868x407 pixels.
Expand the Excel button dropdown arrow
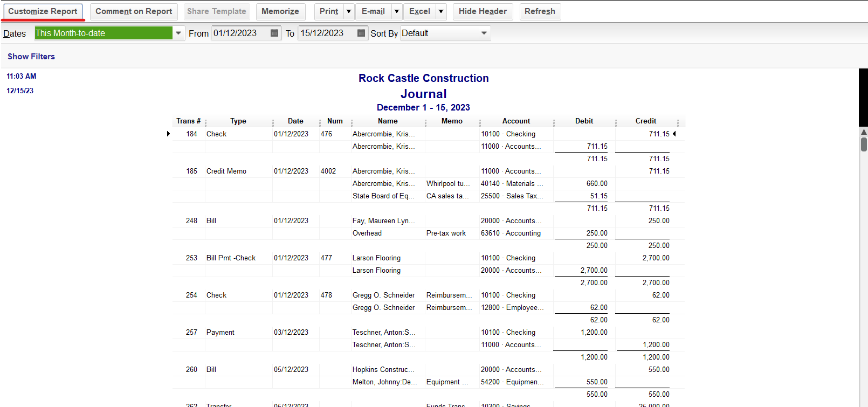point(441,11)
